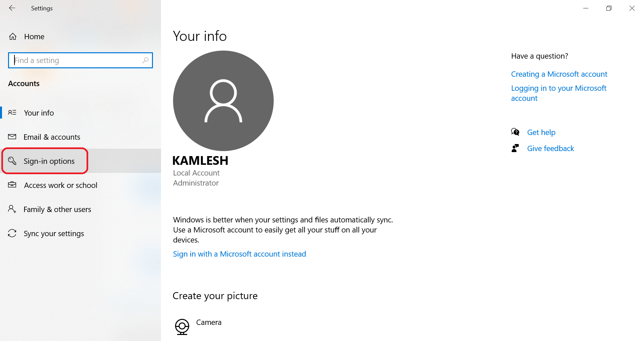Viewport: 644px width, 341px height.
Task: Click the envelope icon beside Email & accounts
Action: click(x=12, y=137)
